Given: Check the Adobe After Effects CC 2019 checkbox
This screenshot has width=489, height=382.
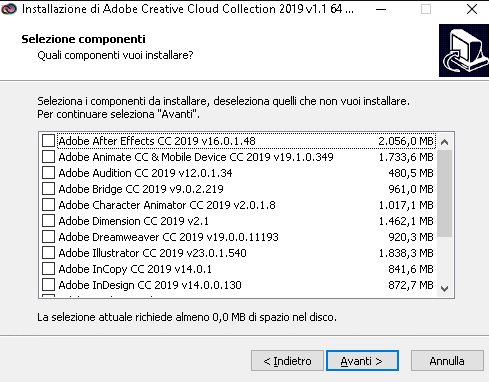Looking at the screenshot, I should (x=48, y=141).
